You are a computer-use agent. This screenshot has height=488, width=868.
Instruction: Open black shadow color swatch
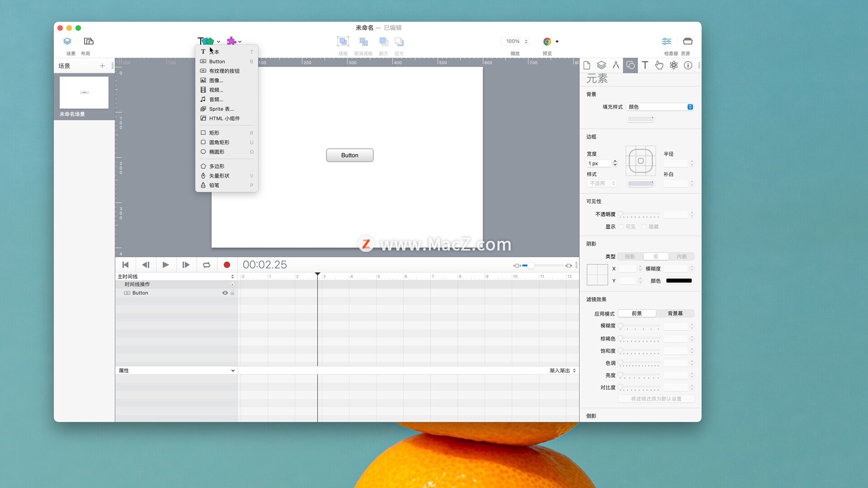[679, 281]
